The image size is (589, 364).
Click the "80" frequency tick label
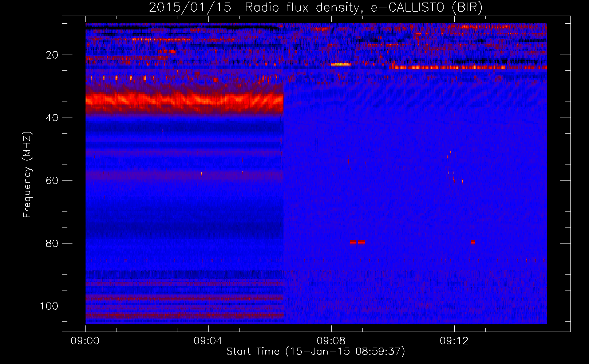tap(52, 243)
